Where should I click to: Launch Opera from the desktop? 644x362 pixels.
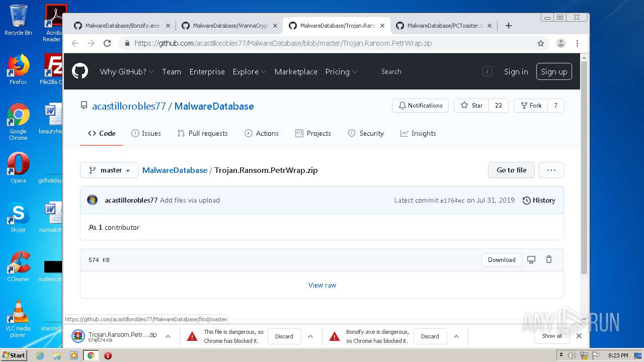(x=18, y=167)
